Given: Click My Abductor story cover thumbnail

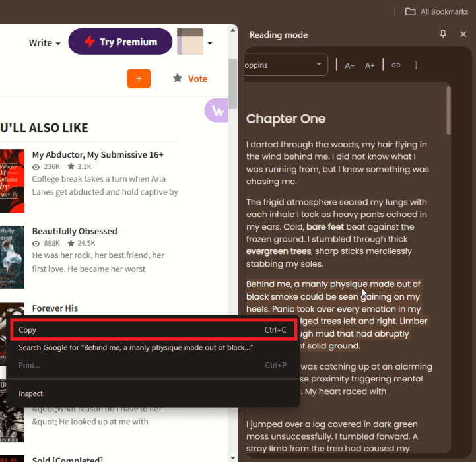Looking at the screenshot, I should (12, 181).
